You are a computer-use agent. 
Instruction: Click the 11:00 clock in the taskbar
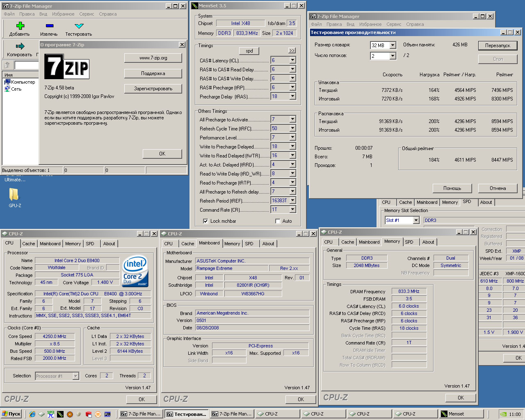tap(515, 414)
